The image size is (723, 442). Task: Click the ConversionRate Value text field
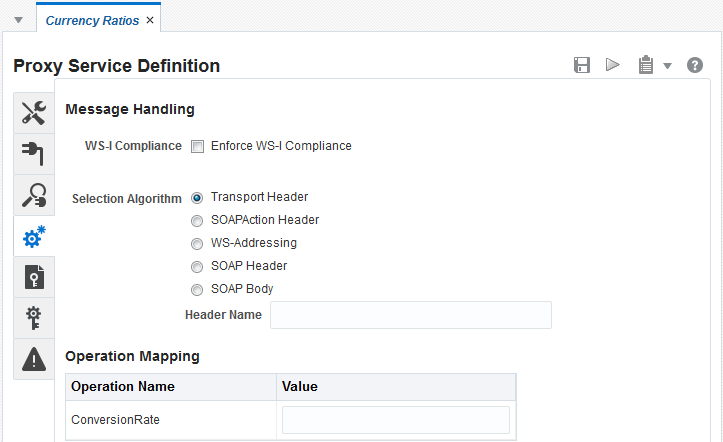(x=396, y=420)
